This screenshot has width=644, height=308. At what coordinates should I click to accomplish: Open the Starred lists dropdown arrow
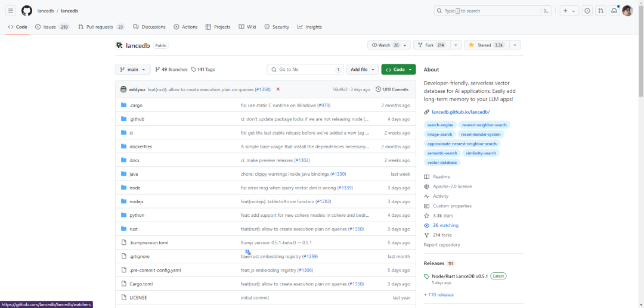coord(515,45)
